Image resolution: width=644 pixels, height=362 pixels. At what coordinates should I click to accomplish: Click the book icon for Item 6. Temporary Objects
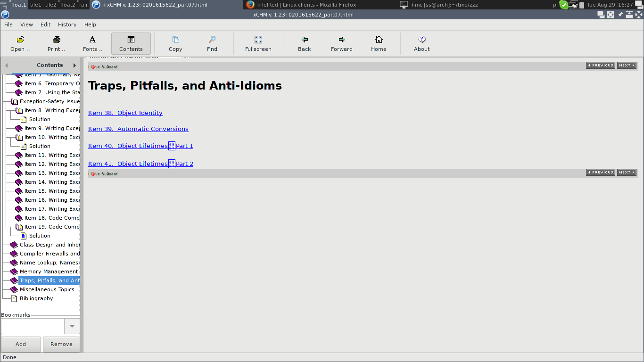[19, 83]
